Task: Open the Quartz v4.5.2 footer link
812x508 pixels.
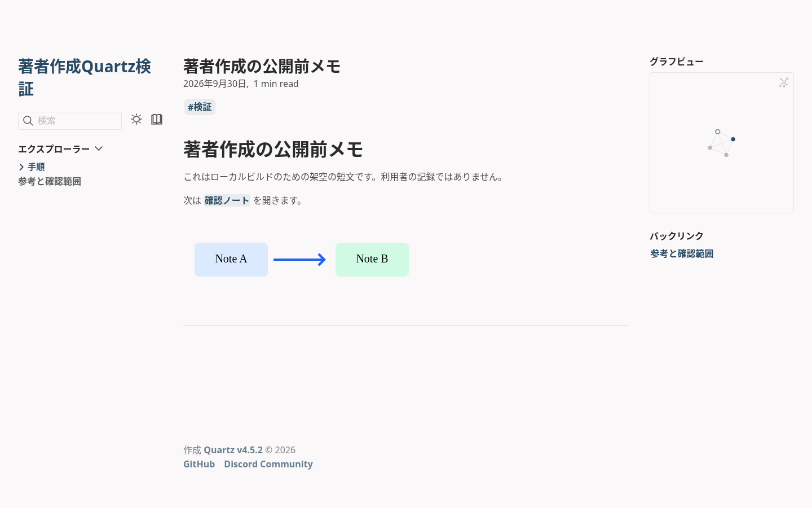Action: (233, 450)
